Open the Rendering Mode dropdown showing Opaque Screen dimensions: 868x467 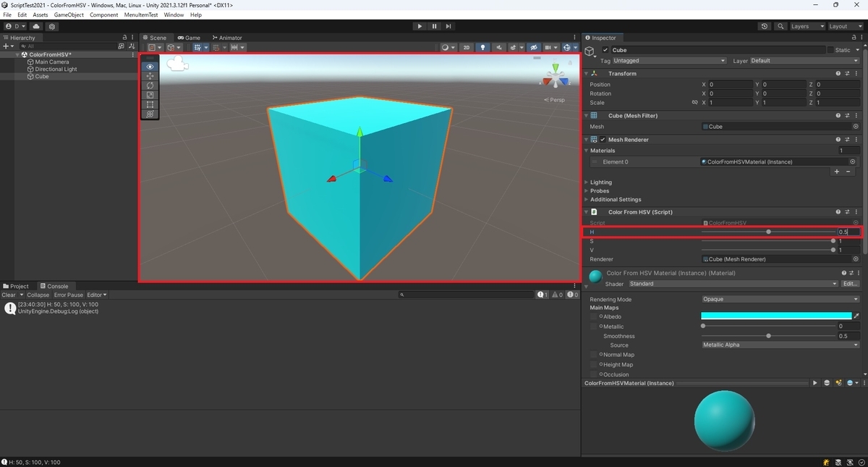pyautogui.click(x=779, y=298)
